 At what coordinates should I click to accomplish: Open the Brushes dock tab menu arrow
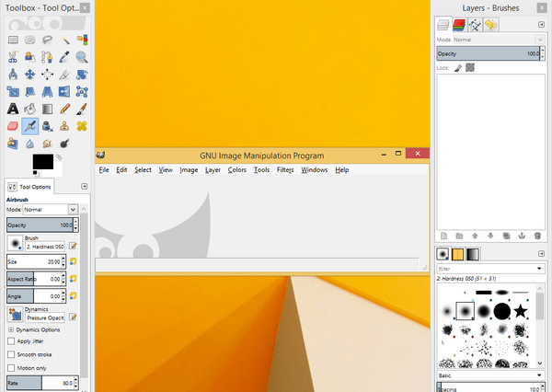tap(542, 254)
